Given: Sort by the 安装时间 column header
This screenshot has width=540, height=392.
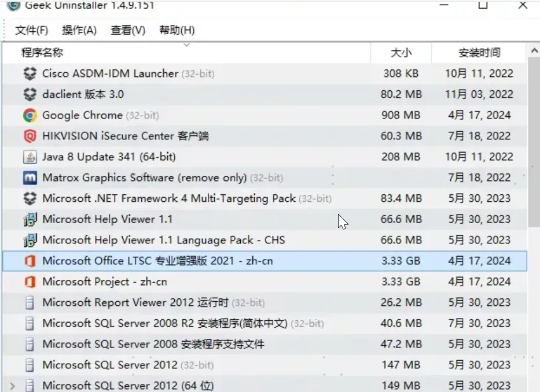Looking at the screenshot, I should tap(479, 53).
